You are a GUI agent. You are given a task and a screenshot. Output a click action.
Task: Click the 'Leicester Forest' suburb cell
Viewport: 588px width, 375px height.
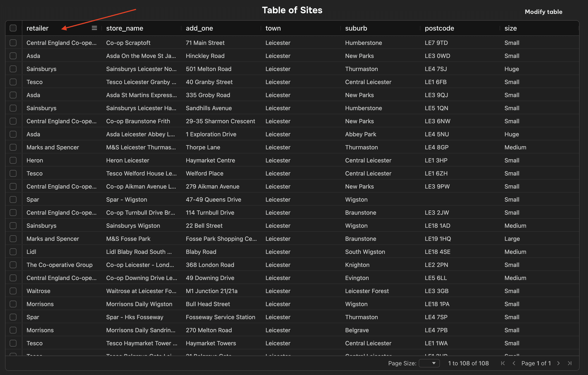pos(367,291)
